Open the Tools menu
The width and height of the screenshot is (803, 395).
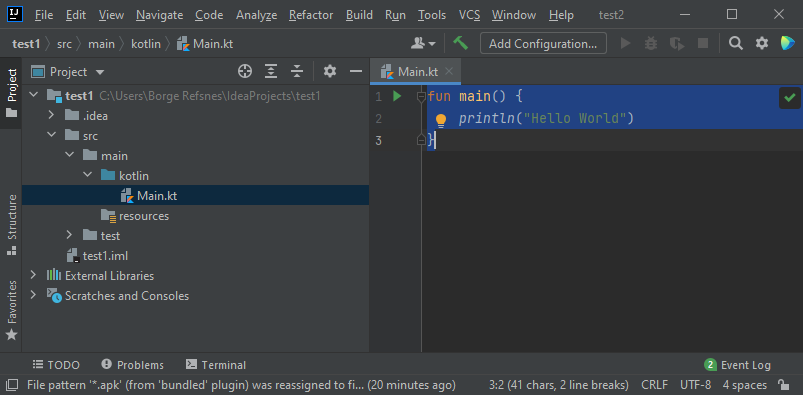click(x=432, y=15)
